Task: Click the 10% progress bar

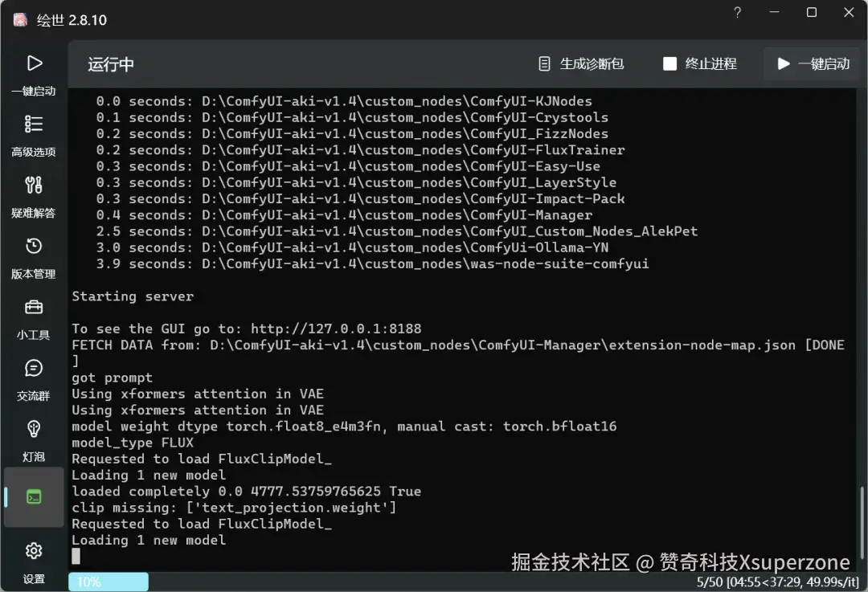Action: coord(108,582)
